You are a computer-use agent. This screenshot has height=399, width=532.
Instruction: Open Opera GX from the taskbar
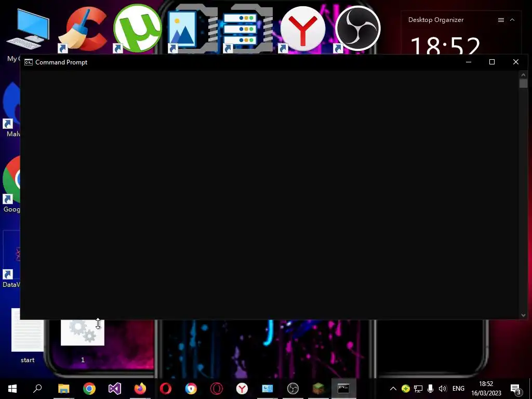click(x=217, y=389)
